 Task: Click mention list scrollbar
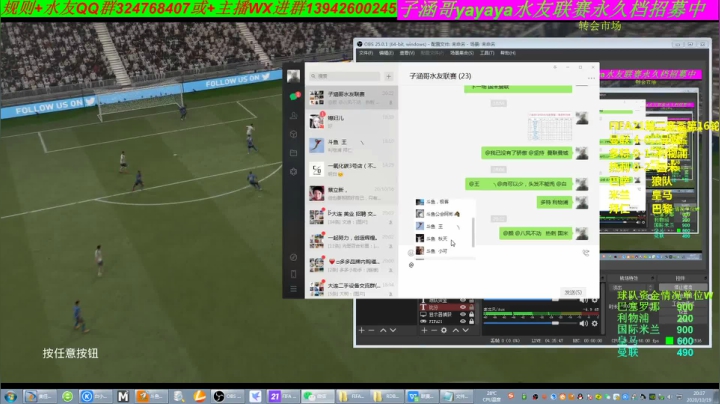[x=473, y=230]
